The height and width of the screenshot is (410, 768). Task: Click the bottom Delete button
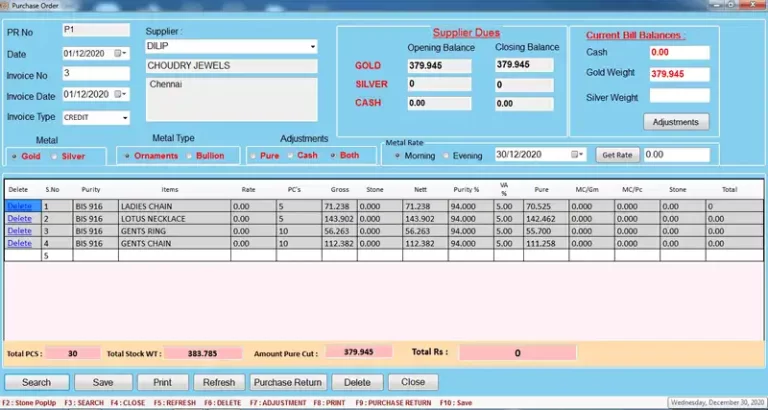[357, 382]
